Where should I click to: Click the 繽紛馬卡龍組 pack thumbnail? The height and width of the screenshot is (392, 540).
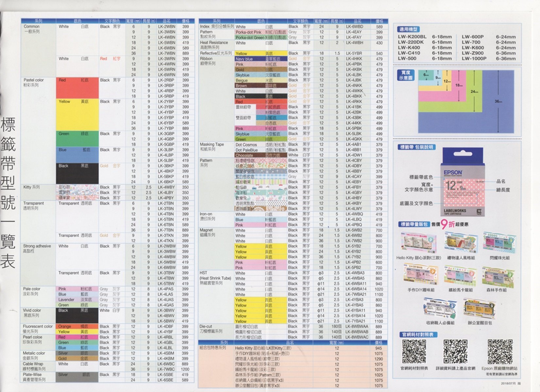click(x=461, y=274)
